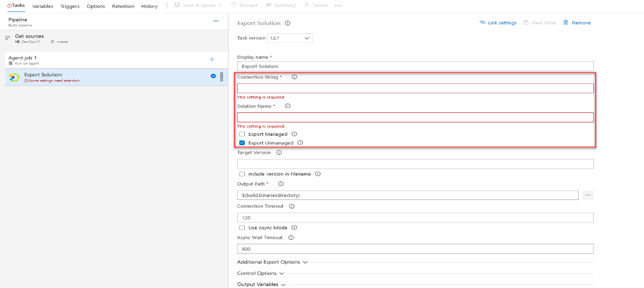Open toolbar more actions ellipsis
Screen dimensions: 644x288
(x=338, y=5)
